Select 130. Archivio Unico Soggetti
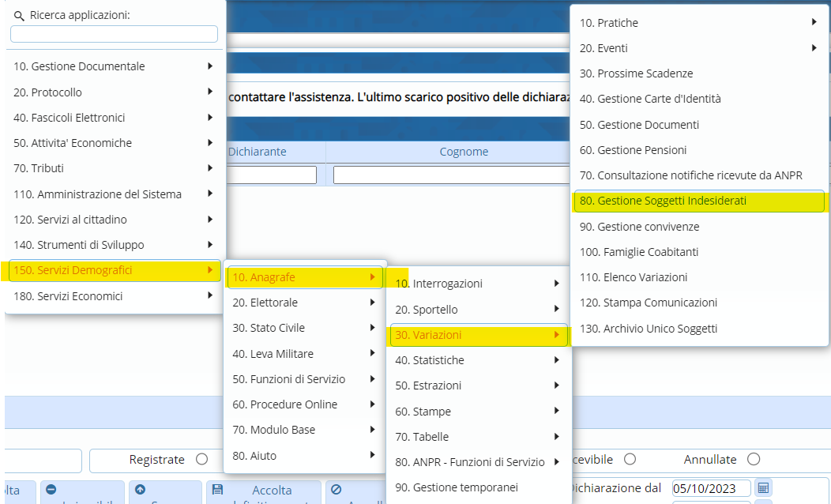The image size is (831, 504). 649,329
